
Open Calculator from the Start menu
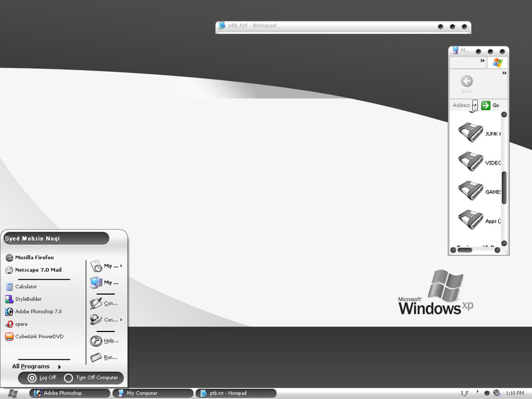[x=21, y=287]
